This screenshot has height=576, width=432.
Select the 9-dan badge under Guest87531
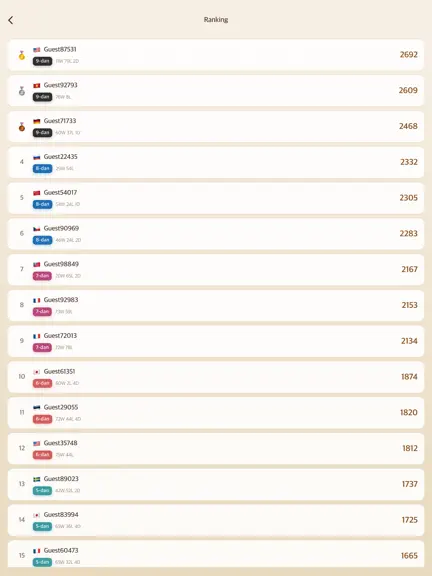[42, 61]
